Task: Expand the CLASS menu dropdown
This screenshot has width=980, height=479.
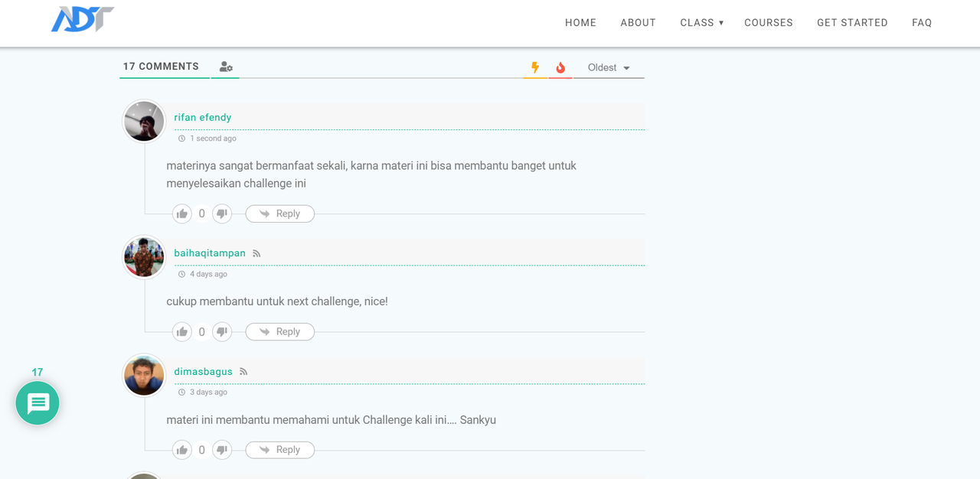Action: coord(702,23)
